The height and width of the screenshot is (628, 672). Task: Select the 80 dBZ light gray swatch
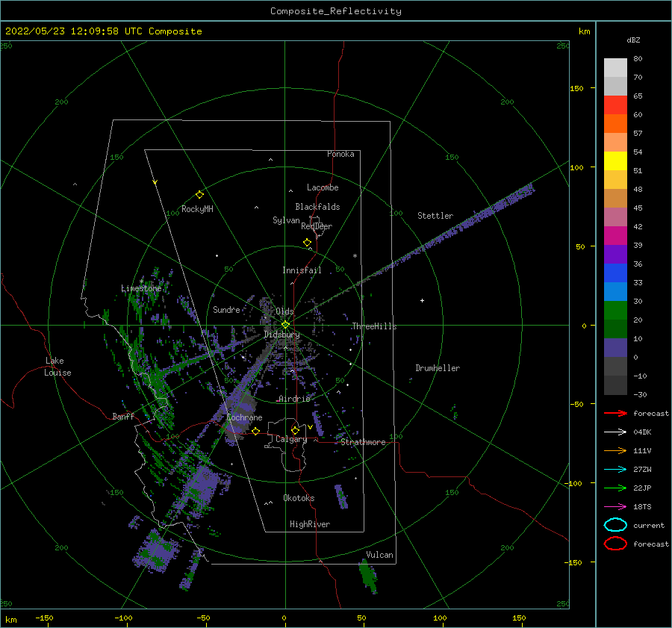[x=615, y=68]
